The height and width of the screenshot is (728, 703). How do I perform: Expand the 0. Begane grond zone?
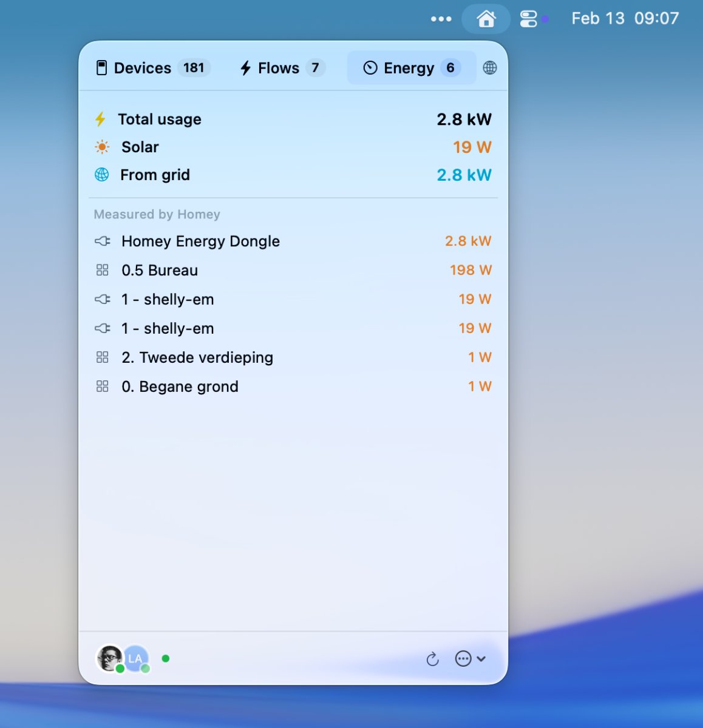tap(180, 387)
